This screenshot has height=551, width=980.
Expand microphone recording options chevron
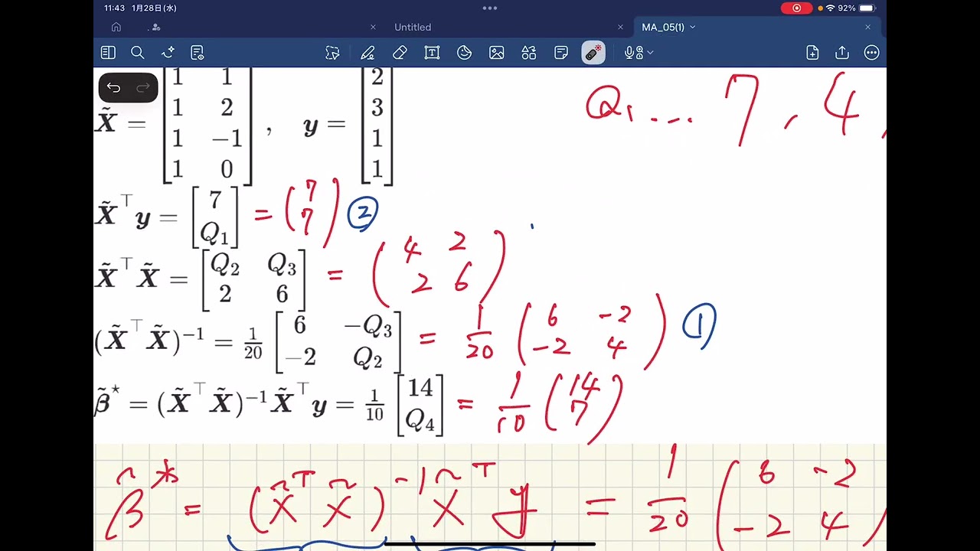(x=650, y=53)
